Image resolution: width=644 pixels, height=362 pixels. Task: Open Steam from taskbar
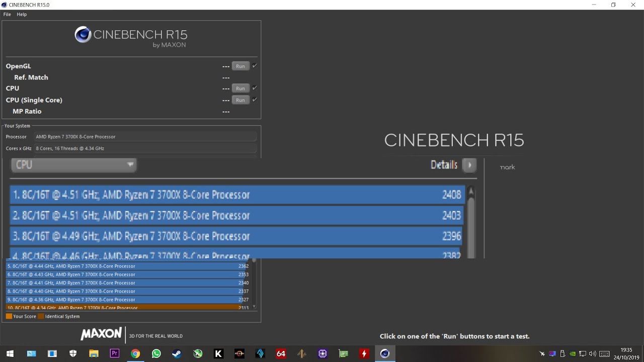pos(177,353)
